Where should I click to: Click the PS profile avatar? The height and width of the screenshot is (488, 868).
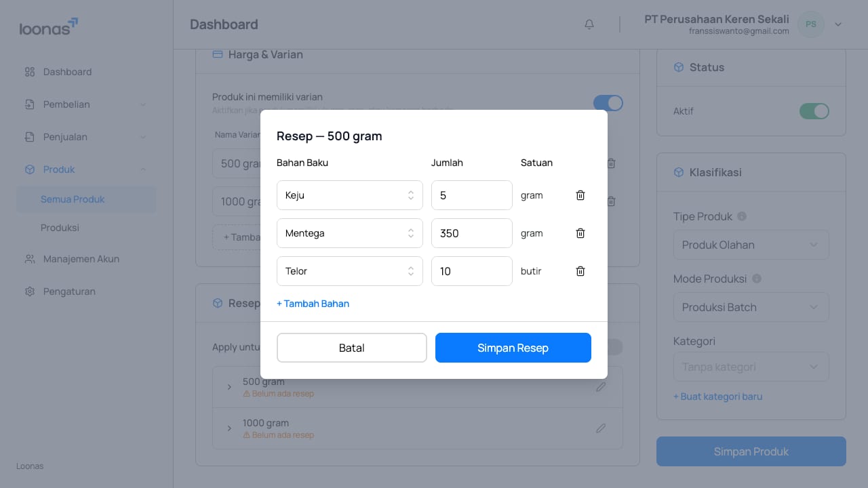811,24
